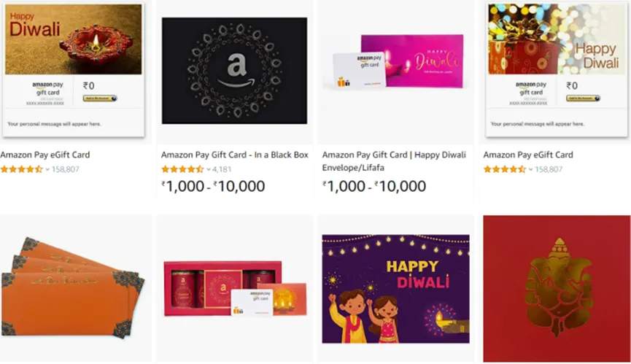
Task: Expand rating chevron on the last eGift Card in the top row
Action: 530,170
